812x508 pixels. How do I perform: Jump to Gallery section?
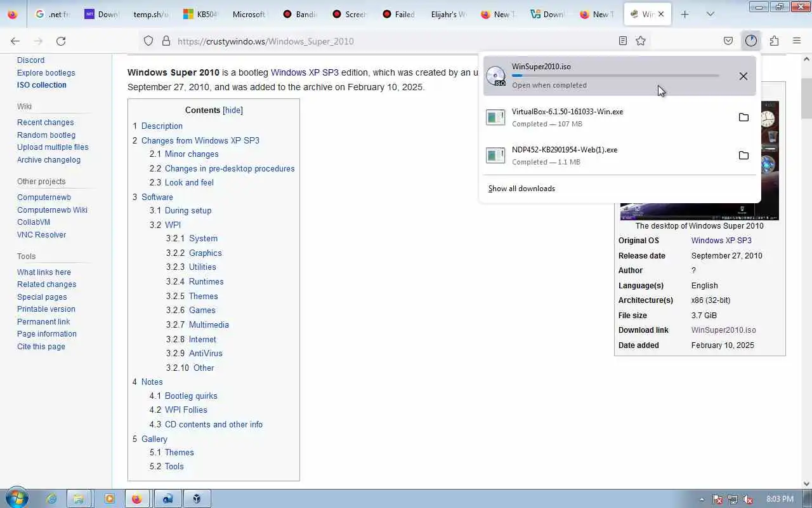154,439
